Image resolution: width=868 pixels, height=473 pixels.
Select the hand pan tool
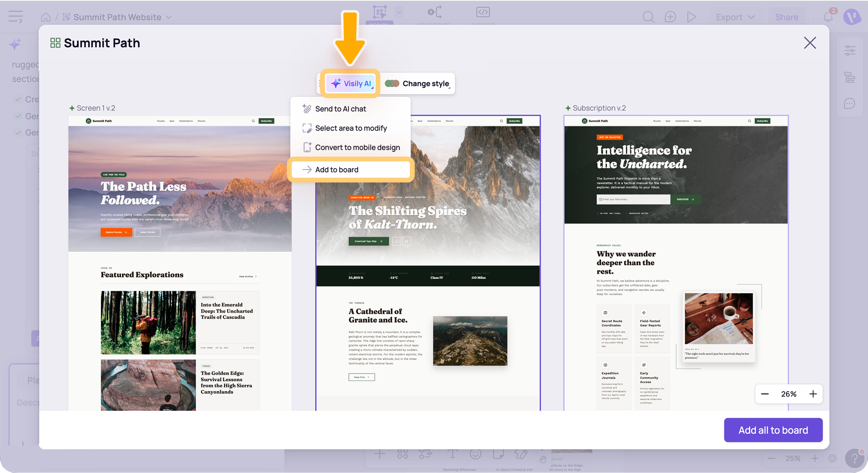(x=543, y=459)
